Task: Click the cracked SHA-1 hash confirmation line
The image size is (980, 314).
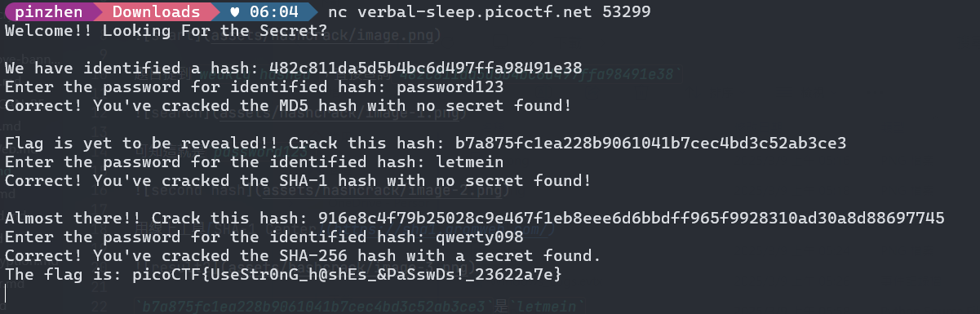Action: point(296,180)
